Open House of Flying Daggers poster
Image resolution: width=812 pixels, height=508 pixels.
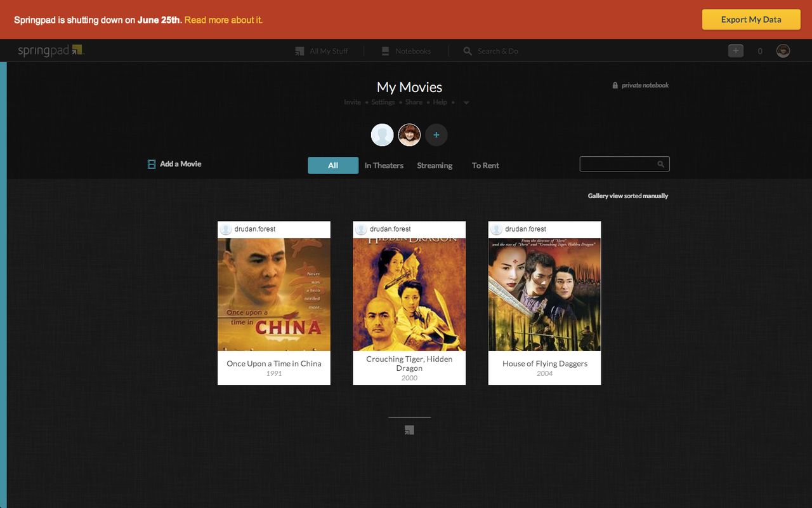(x=544, y=295)
